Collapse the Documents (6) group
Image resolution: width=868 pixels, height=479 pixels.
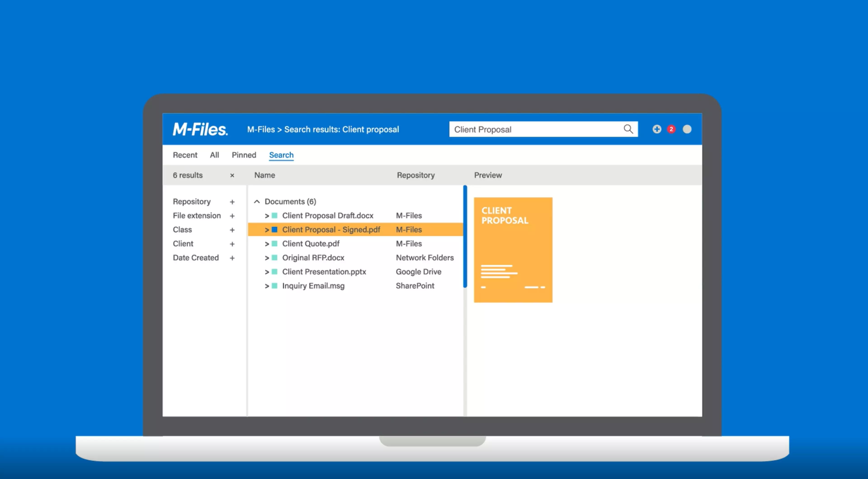click(257, 202)
